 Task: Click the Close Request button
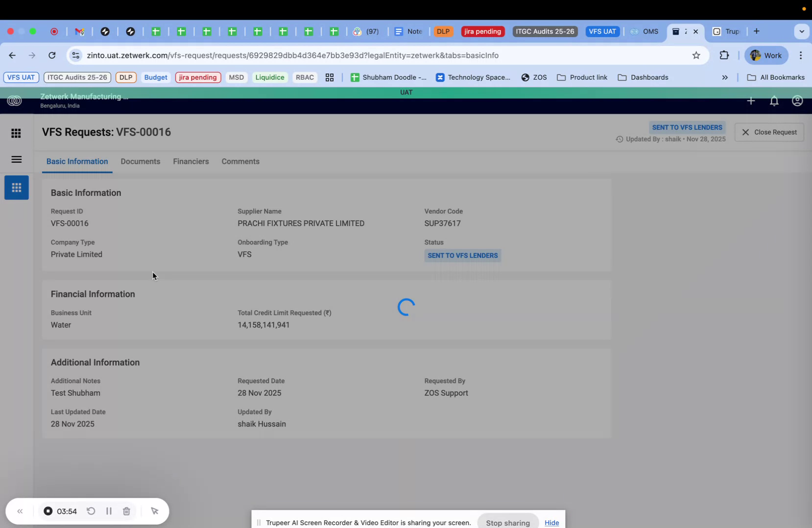(769, 132)
